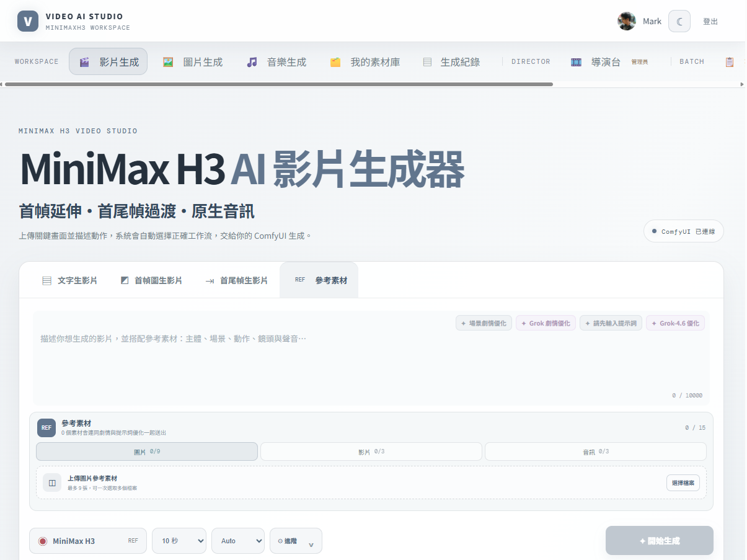Expand the 進階 advanced options

point(296,541)
